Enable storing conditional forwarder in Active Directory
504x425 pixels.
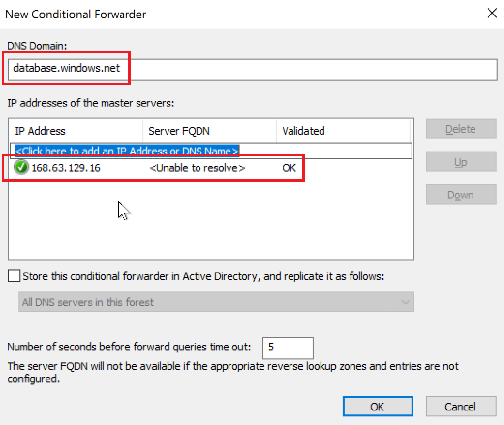15,276
